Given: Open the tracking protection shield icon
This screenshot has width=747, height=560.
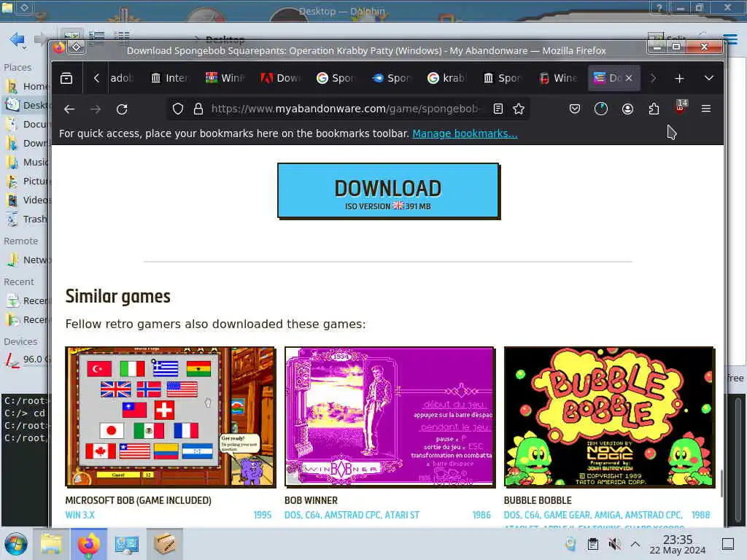Looking at the screenshot, I should tap(178, 109).
